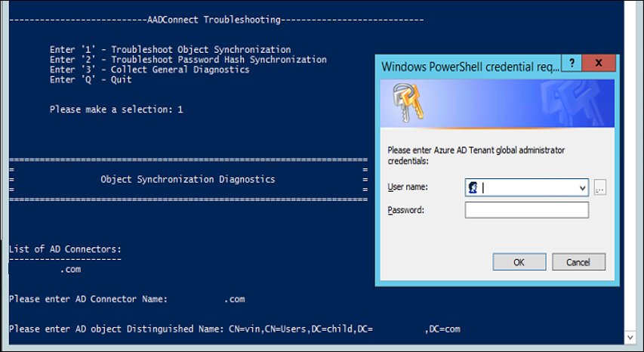Screen dimensions: 644x352
Task: Click 'Please enter AD Connector Name:' prompt
Action: pyautogui.click(x=88, y=299)
